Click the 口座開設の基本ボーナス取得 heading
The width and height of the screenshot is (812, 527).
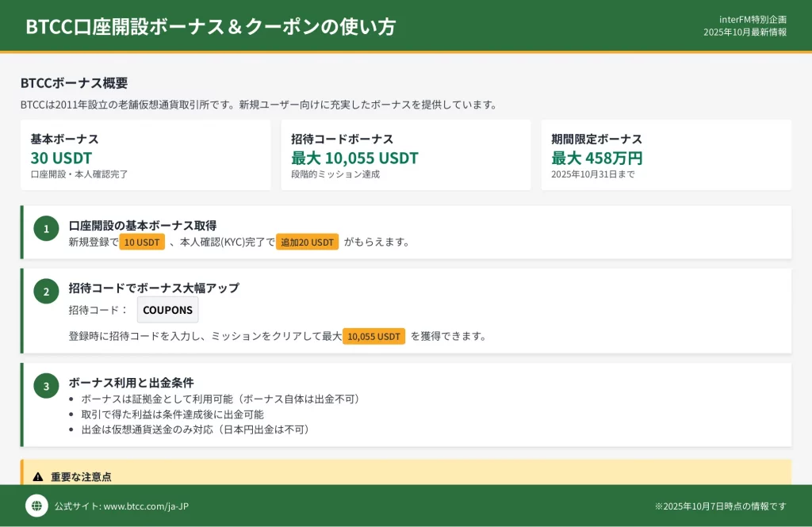click(143, 225)
